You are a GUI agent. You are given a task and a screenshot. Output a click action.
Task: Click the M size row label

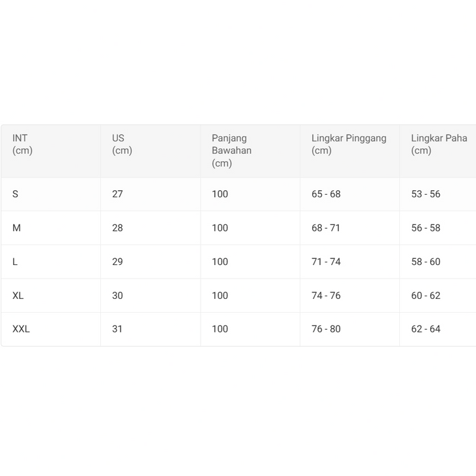[x=17, y=228]
